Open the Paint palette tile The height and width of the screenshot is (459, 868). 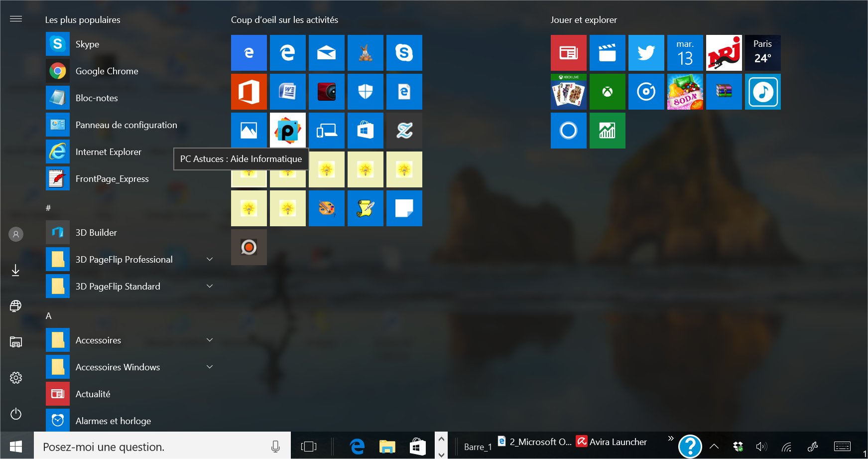coord(326,208)
